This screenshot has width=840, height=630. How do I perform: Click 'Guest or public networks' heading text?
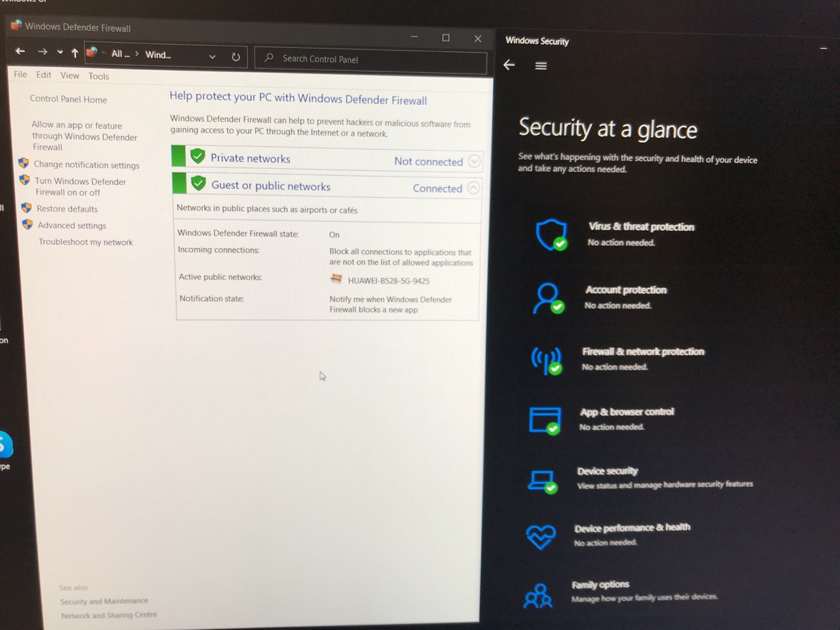click(270, 186)
